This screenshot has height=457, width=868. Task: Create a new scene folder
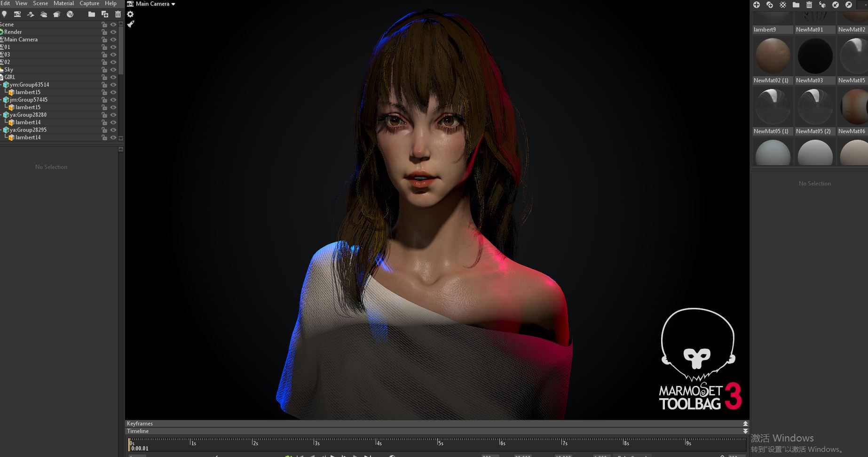92,14
